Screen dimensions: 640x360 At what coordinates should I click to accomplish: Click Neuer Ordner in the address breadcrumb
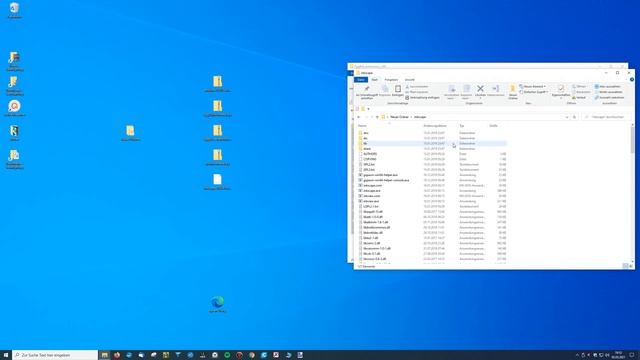(399, 117)
